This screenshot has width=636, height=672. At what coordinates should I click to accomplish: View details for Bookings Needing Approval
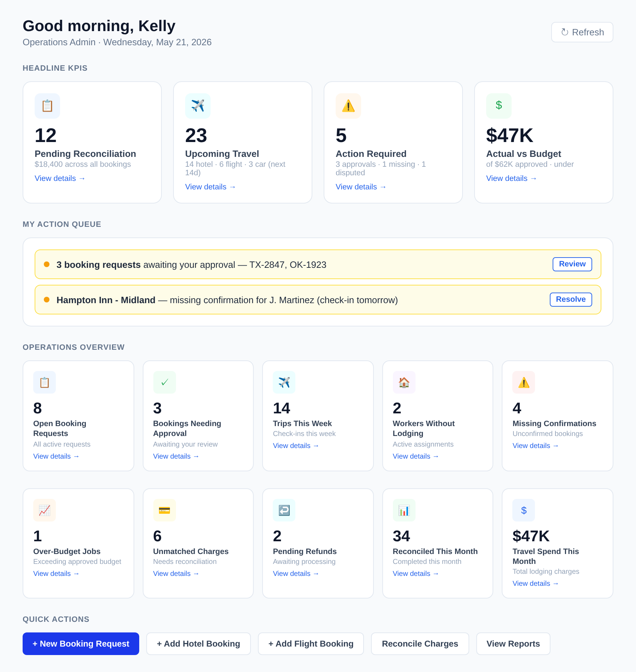pyautogui.click(x=176, y=456)
